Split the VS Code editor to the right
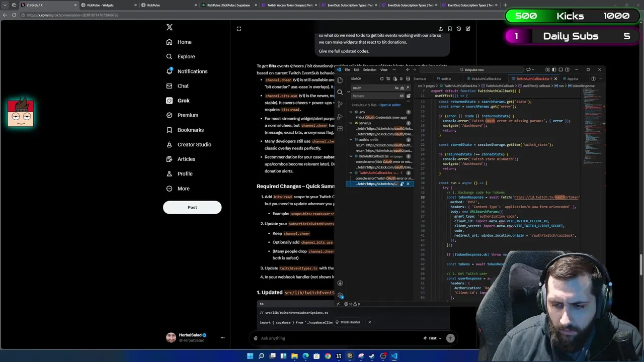 [593, 78]
